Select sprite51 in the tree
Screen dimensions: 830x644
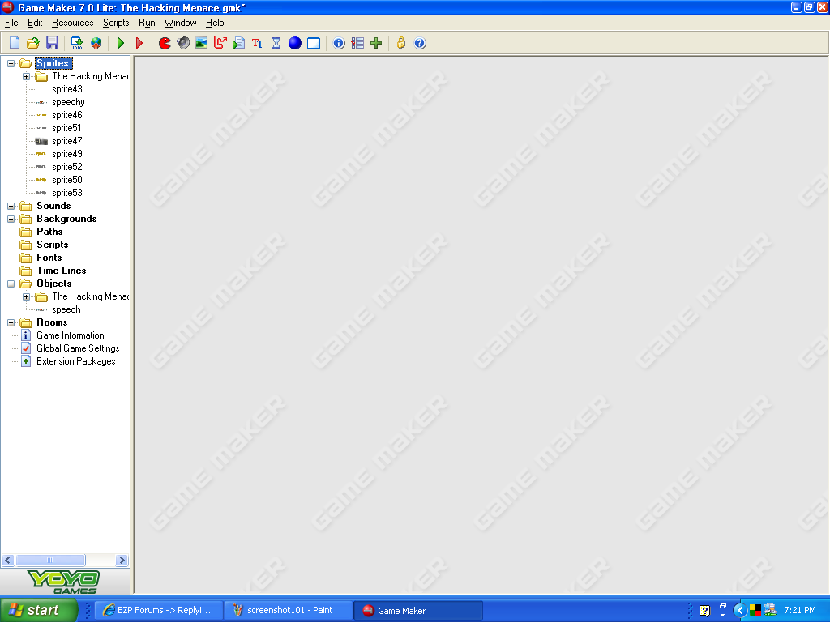[66, 128]
